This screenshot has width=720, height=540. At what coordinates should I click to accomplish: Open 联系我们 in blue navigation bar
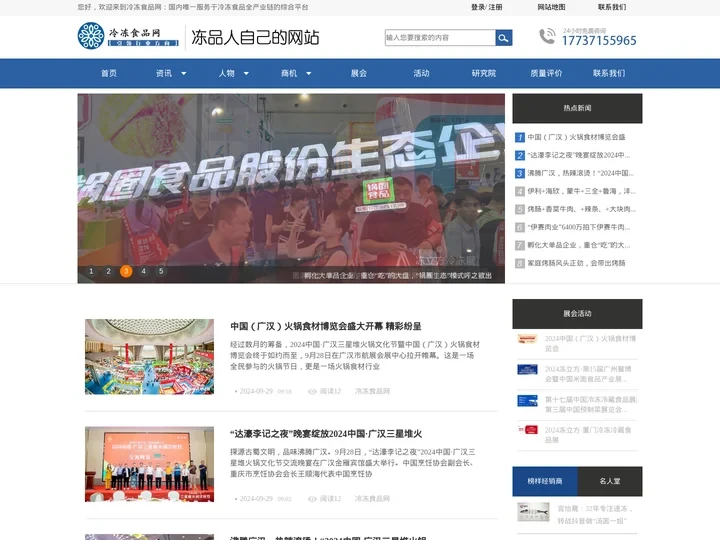click(x=609, y=73)
